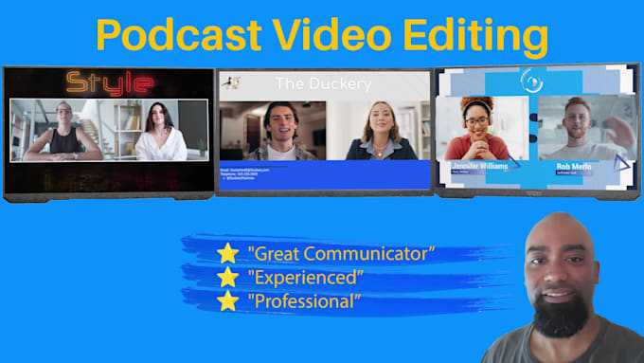
Task: Click the circular swirl logo on right monitor
Action: pos(531,81)
